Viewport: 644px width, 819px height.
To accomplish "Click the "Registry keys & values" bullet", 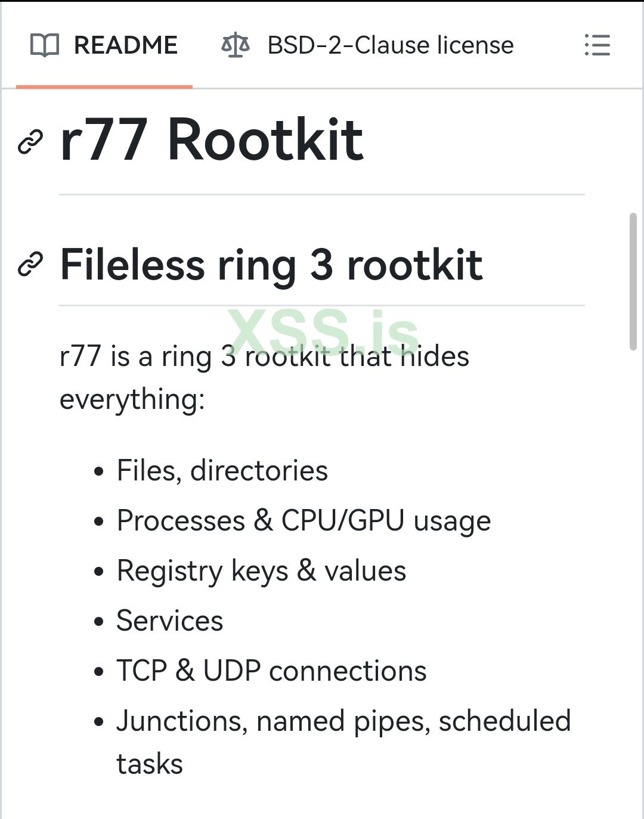I will click(261, 570).
